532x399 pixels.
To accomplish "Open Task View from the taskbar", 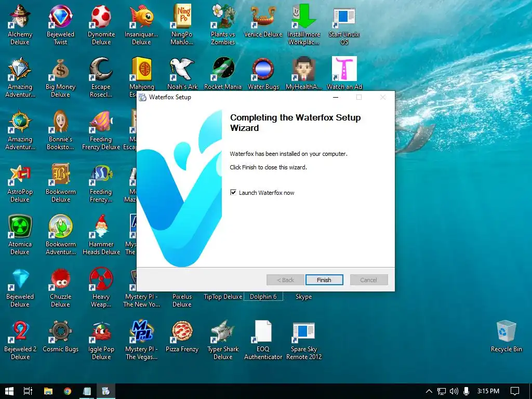I will coord(28,391).
